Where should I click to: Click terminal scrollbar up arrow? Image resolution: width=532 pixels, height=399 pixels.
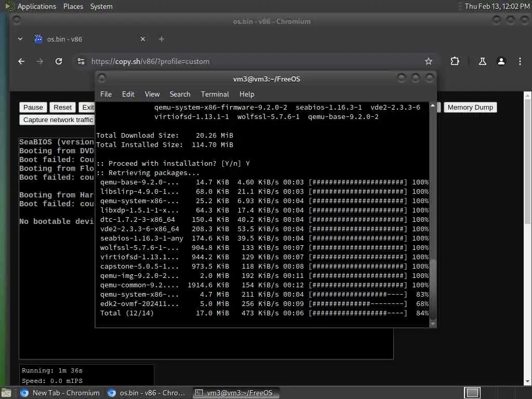pos(433,105)
